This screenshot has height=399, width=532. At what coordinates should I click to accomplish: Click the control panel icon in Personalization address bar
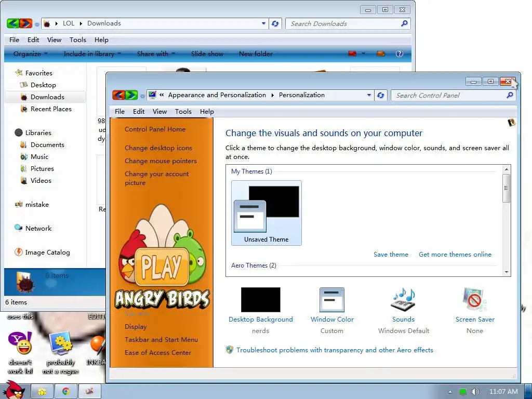pos(152,95)
